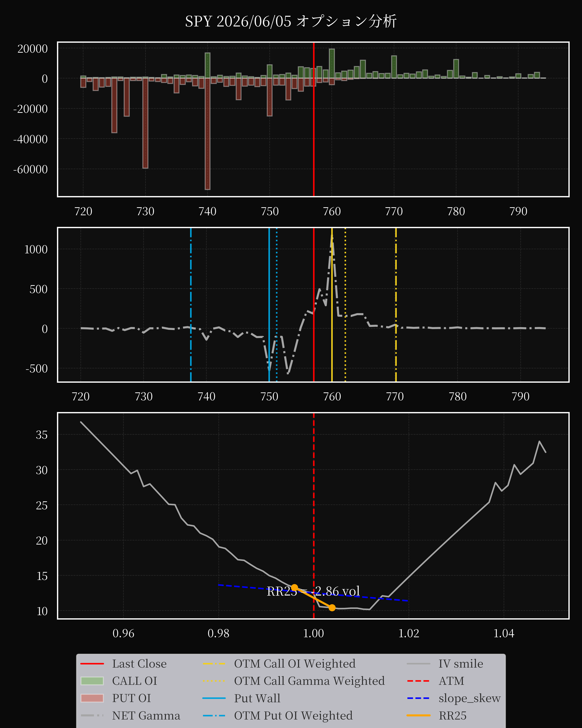Click the gray NET Gamma legend line sample
Viewport: 582px width, 728px height.
tap(92, 715)
